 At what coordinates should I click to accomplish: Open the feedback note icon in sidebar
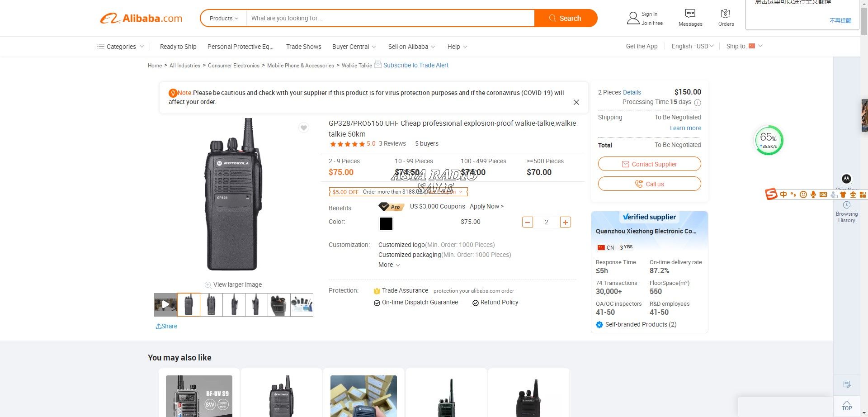coord(847,384)
